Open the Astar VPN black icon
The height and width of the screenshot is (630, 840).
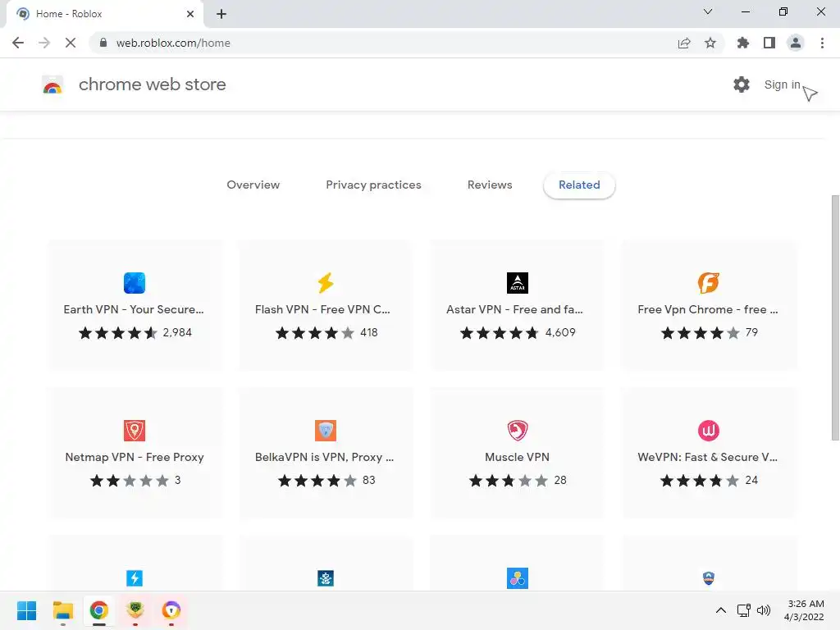point(517,283)
